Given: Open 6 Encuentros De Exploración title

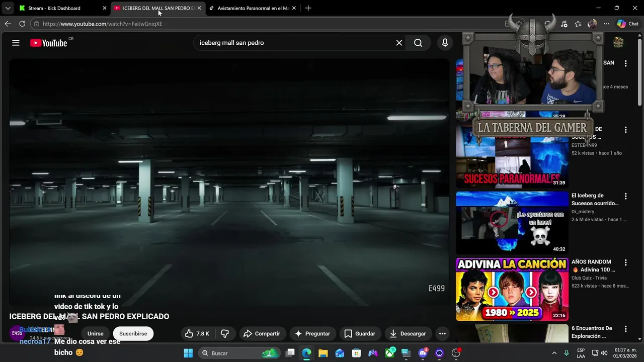Looking at the screenshot, I should [x=592, y=332].
